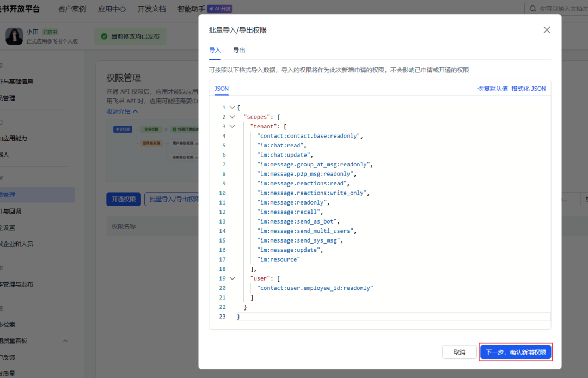Click "im:resource" line in editor
The image size is (588, 378).
(278, 259)
